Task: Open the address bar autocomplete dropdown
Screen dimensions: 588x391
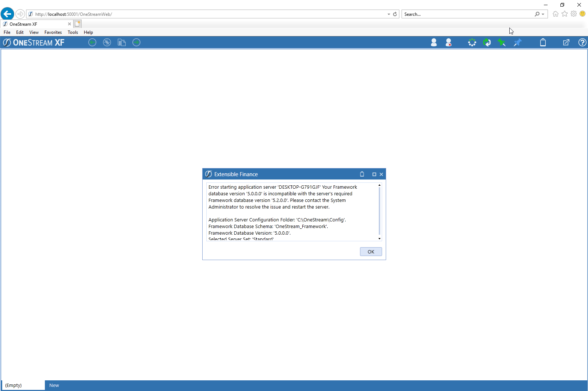Action: (389, 14)
